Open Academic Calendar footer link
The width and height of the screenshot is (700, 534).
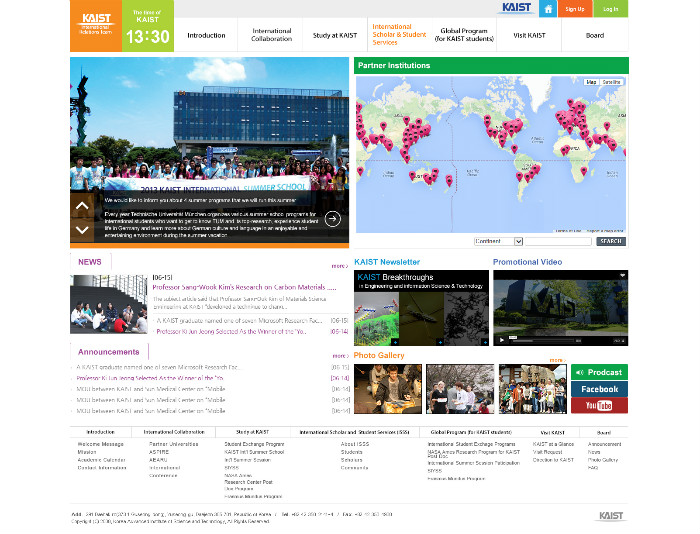[x=101, y=460]
